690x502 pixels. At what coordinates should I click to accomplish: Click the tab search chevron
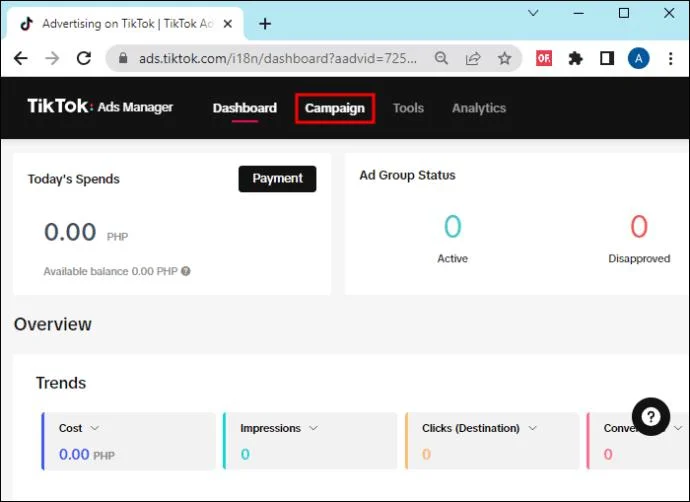533,13
